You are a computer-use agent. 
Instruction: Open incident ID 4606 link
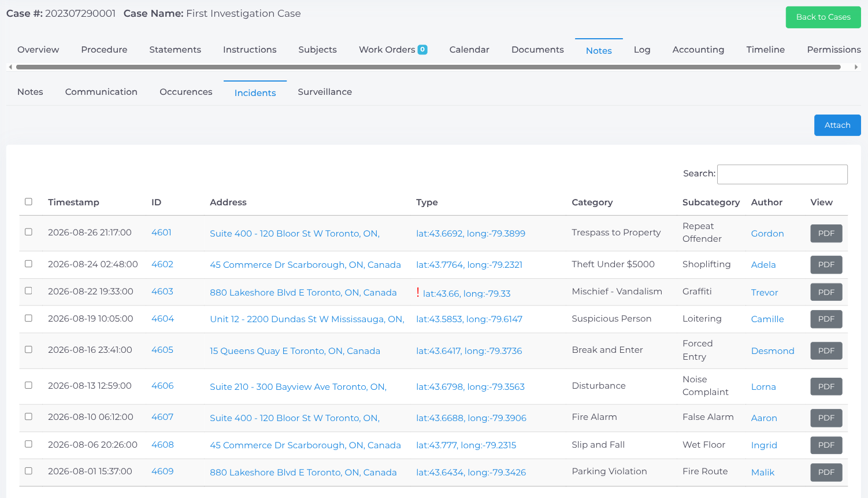pyautogui.click(x=162, y=386)
